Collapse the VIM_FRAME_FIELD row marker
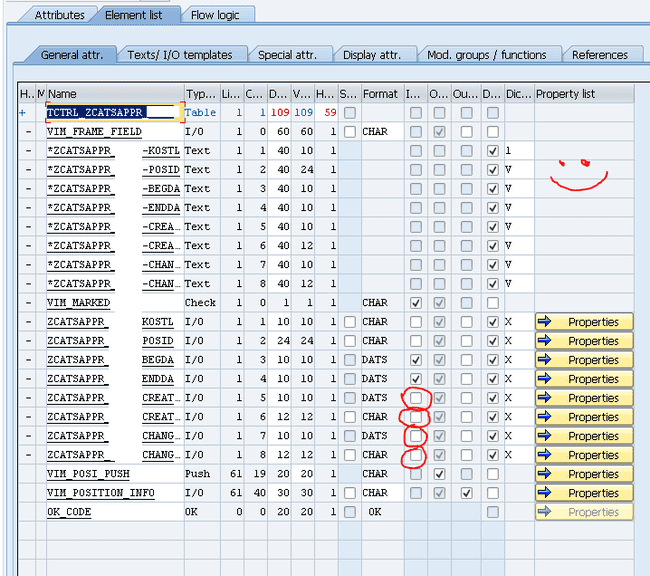The image size is (650, 576). [28, 131]
